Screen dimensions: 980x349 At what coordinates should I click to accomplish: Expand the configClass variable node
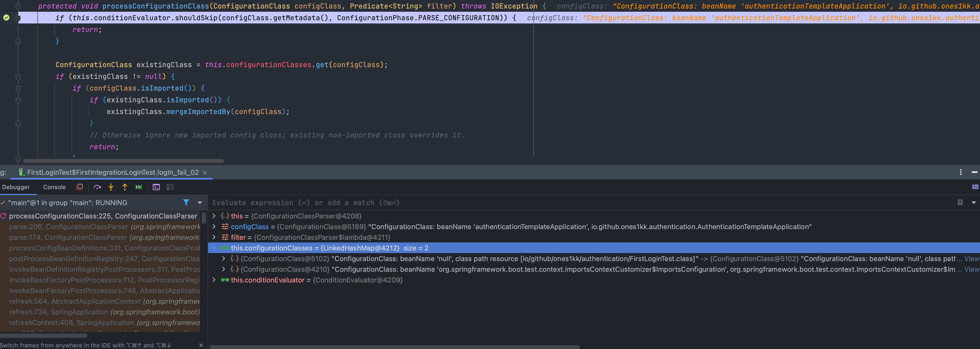pyautogui.click(x=214, y=227)
